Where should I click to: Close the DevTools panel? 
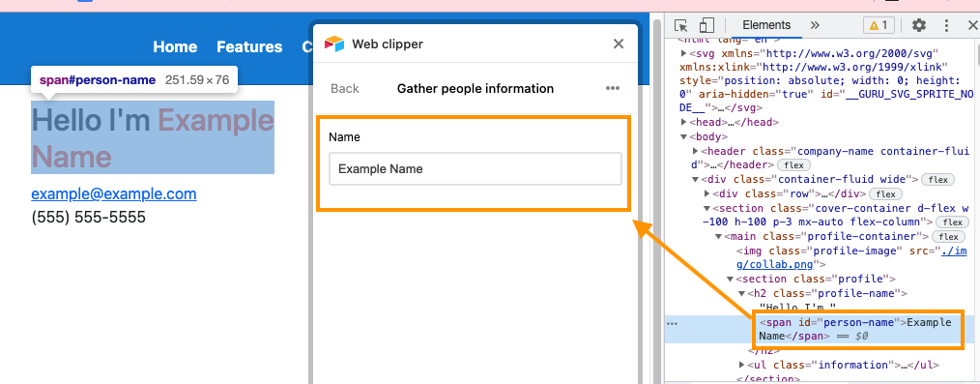tap(972, 26)
